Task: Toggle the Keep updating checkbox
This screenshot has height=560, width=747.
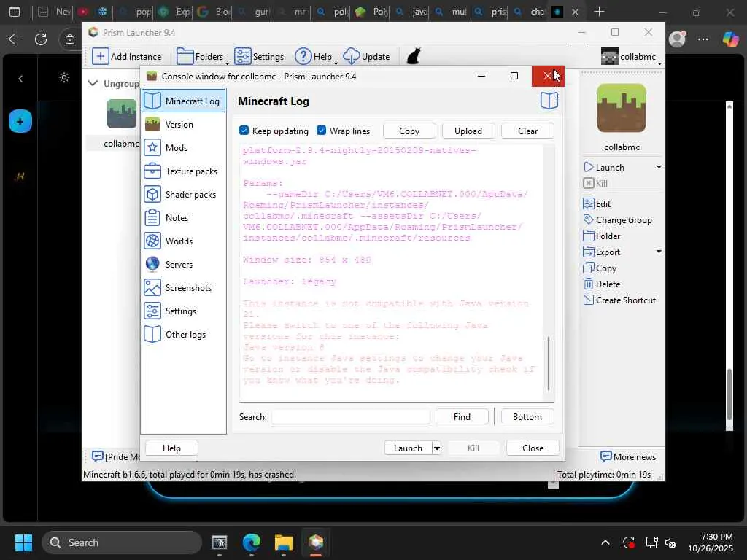Action: click(x=244, y=131)
